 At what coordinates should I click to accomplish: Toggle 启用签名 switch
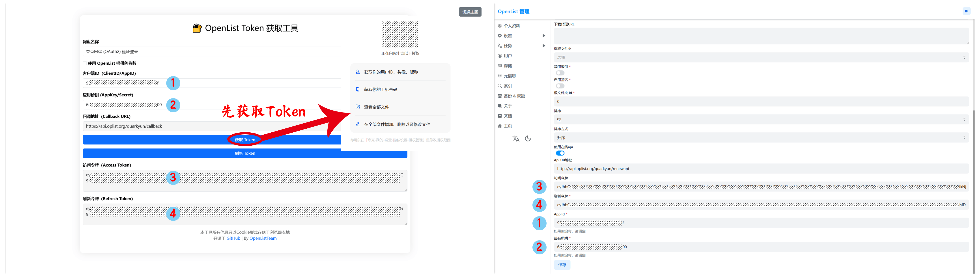(x=560, y=86)
